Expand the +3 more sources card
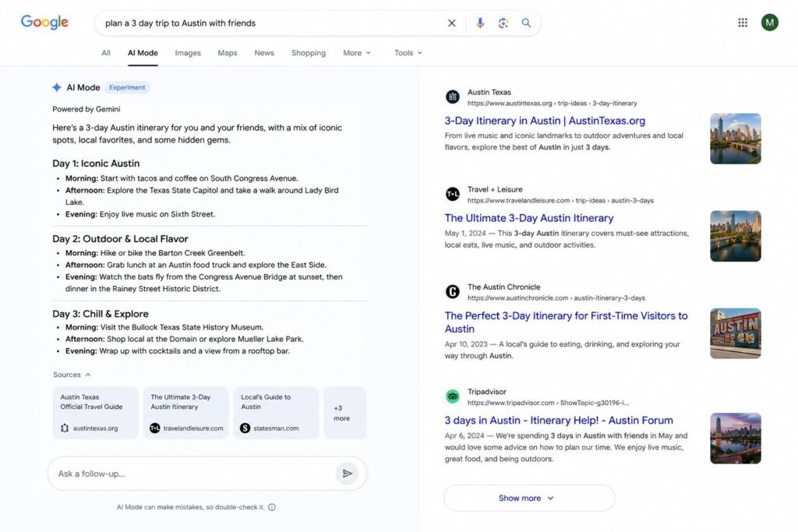798x532 pixels. tap(344, 413)
